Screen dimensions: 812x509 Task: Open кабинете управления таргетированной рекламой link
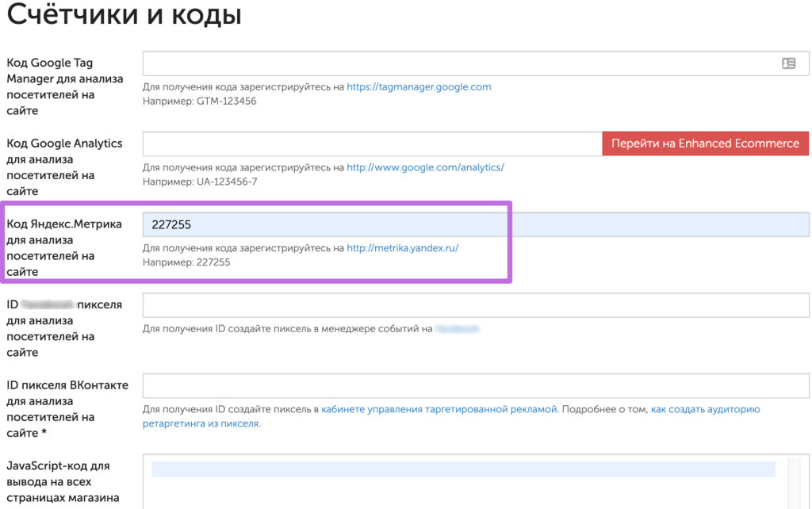439,409
